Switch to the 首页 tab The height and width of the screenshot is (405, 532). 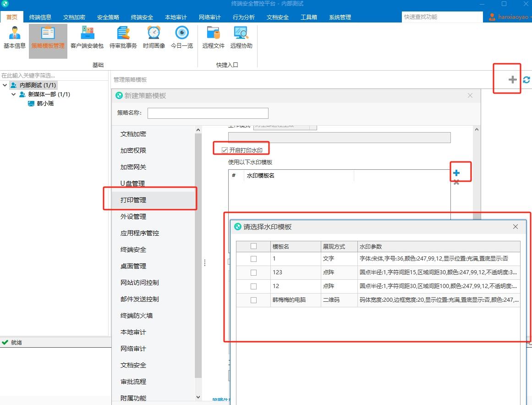pyautogui.click(x=12, y=17)
